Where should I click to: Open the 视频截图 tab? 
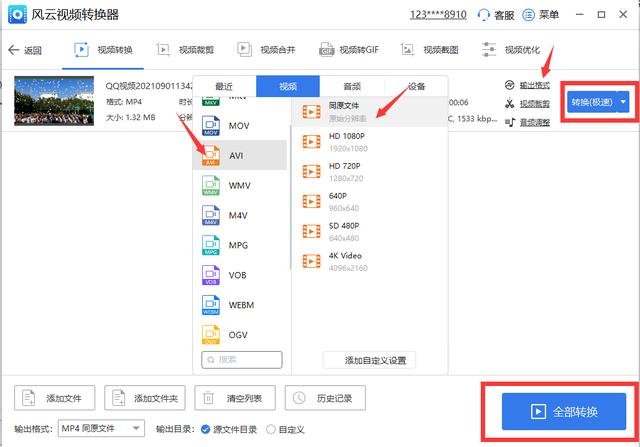click(429, 50)
